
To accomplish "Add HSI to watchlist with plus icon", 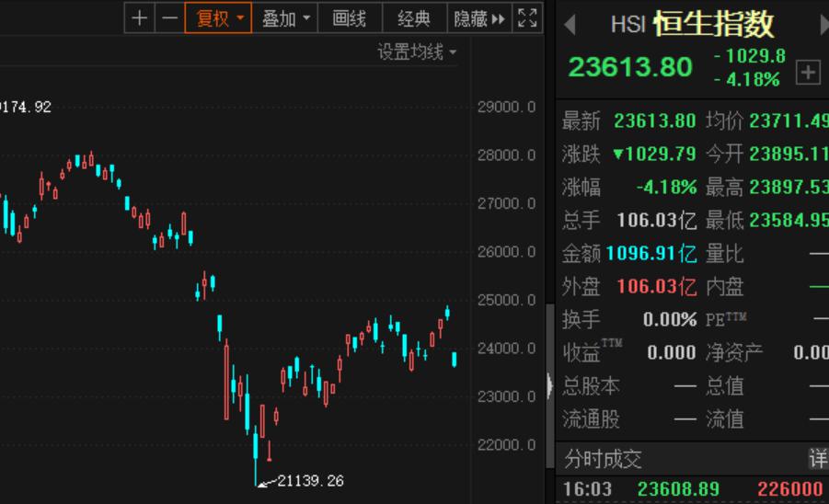I will tap(808, 73).
